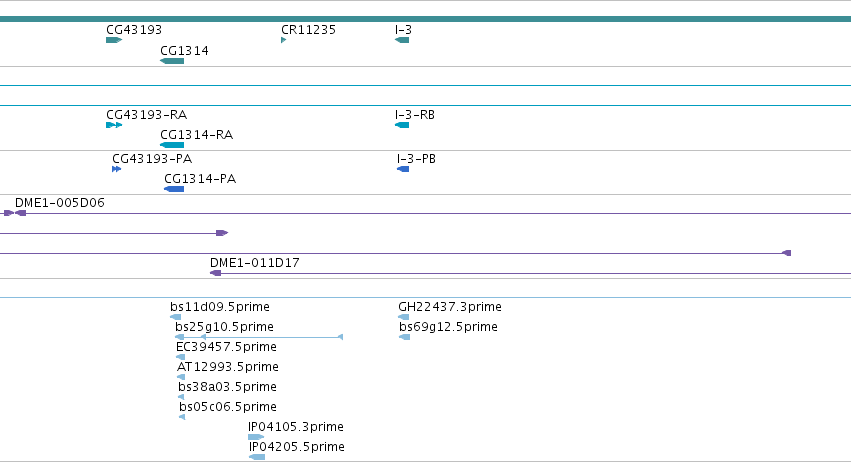The height and width of the screenshot is (462, 851).
Task: Select the DME1-011D17 clone label
Action: pyautogui.click(x=255, y=263)
